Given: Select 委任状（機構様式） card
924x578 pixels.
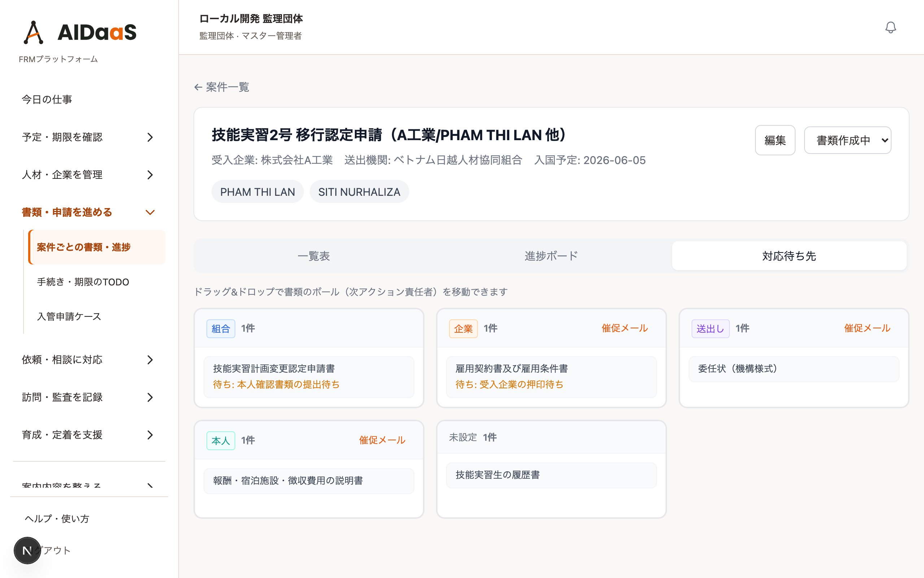Looking at the screenshot, I should [x=793, y=369].
